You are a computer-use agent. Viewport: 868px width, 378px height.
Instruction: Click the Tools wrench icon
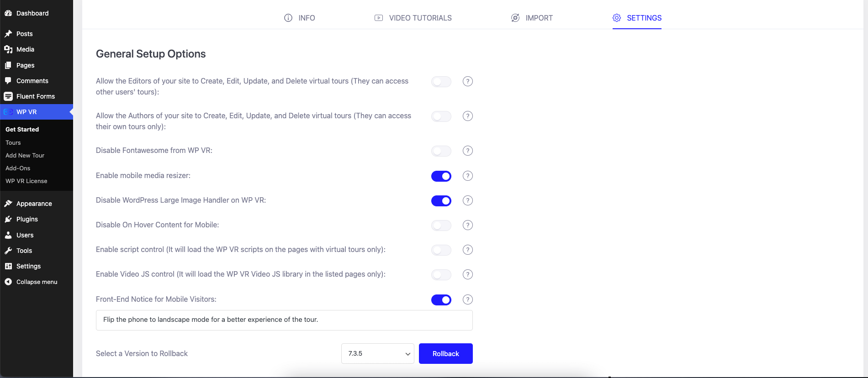[x=8, y=251]
